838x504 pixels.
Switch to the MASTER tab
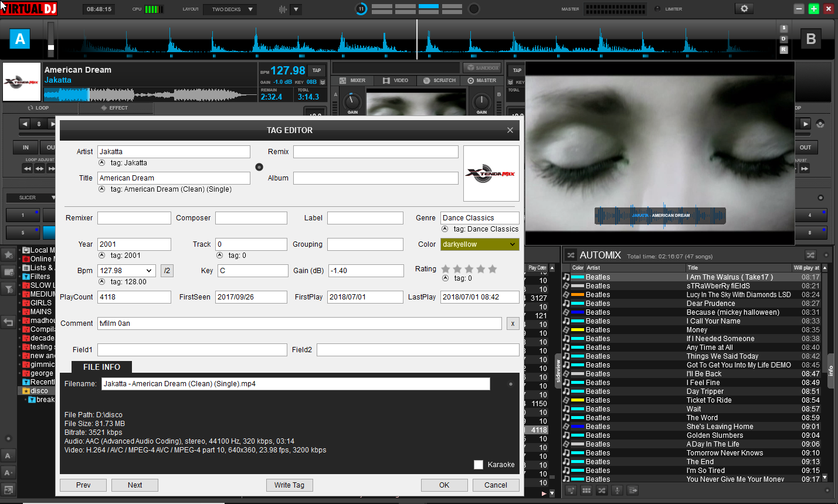click(482, 80)
